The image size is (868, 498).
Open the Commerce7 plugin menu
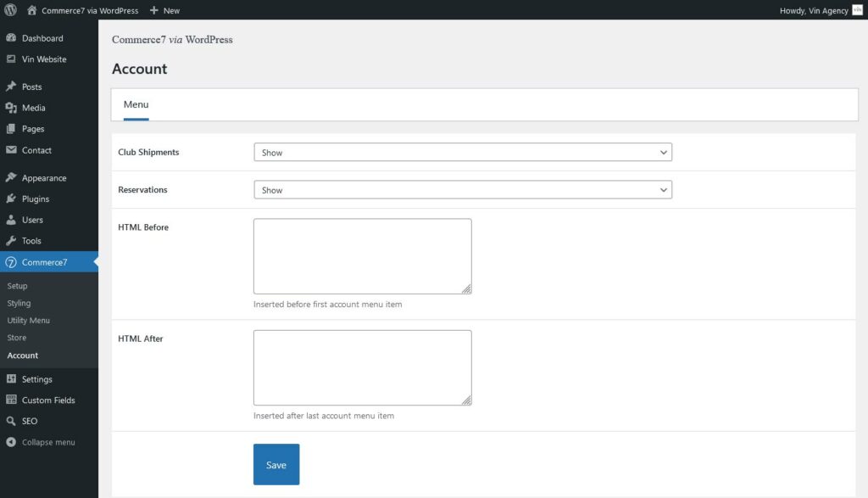(47, 262)
